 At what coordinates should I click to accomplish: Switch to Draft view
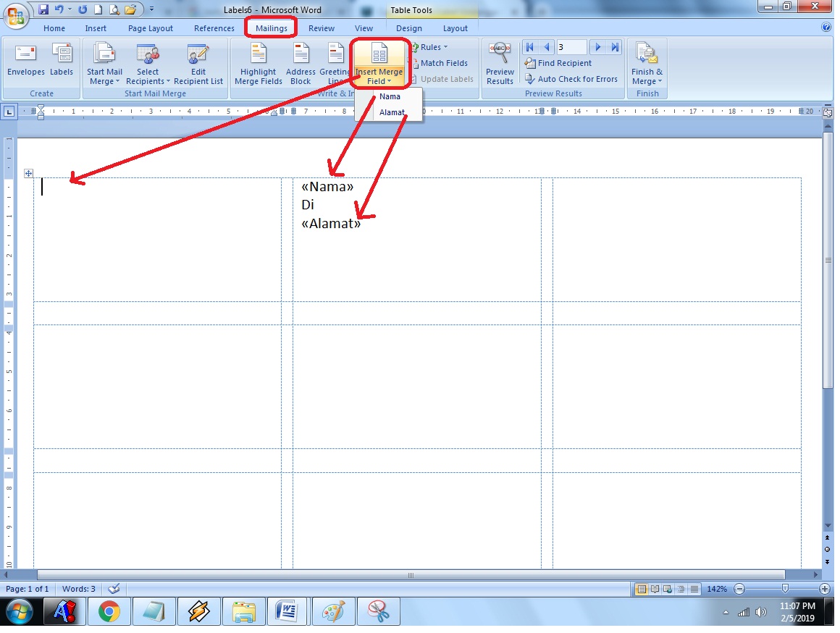[694, 589]
